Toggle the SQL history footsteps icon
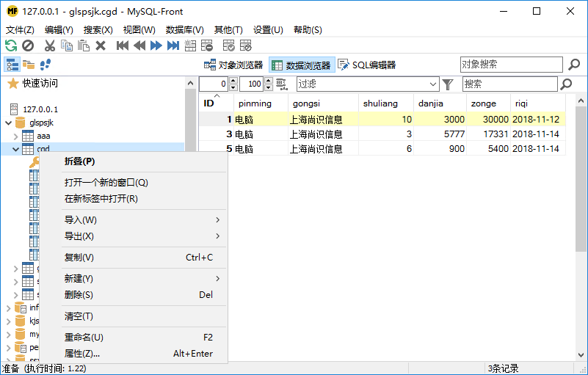Image resolution: width=588 pixels, height=375 pixels. [x=45, y=65]
